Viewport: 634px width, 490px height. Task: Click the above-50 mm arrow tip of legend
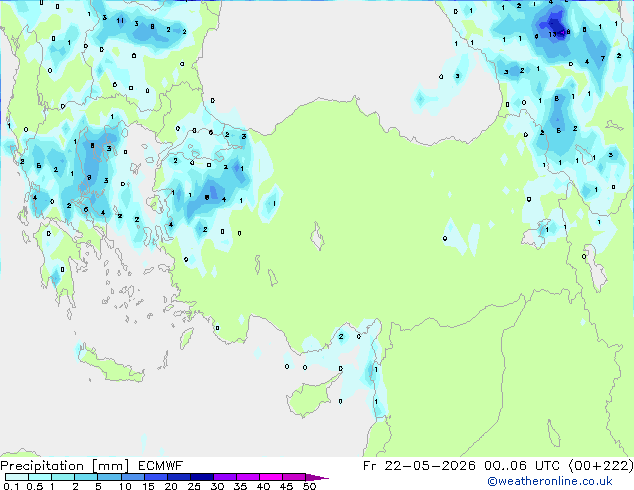coord(317,477)
